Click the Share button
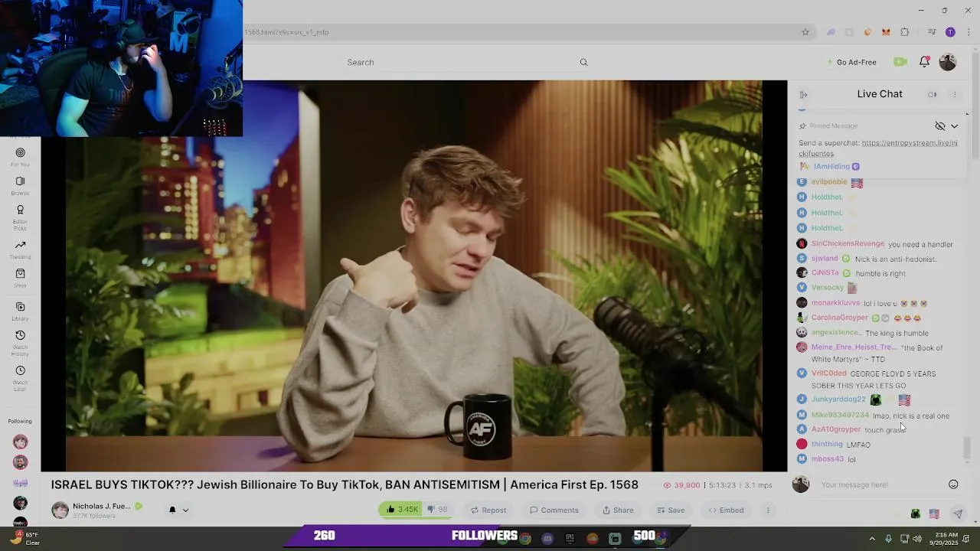 pyautogui.click(x=617, y=510)
